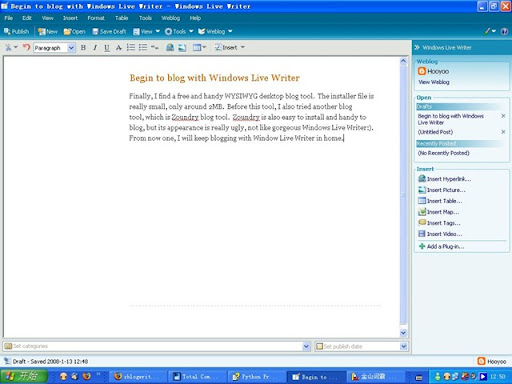Click the insert picture toolbar icon

(182, 48)
